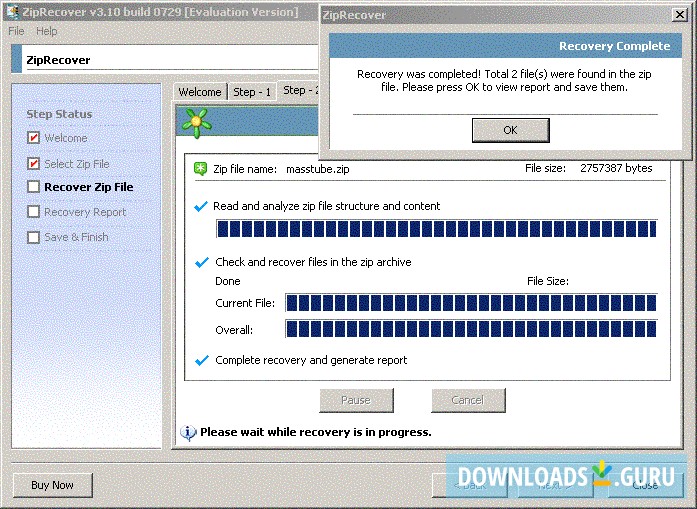Check the Recovery Report checkbox
Screen dimensions: 697x509
pyautogui.click(x=33, y=212)
